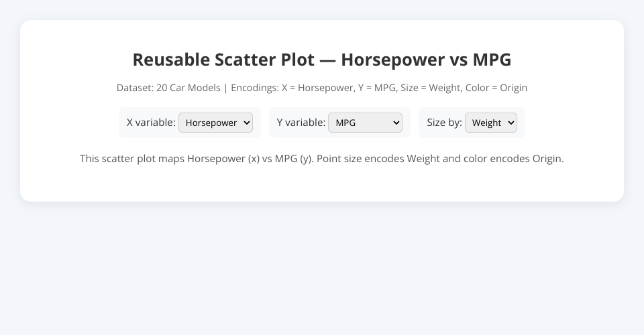Click the "Dataset: 20 Car Models" text

click(168, 88)
